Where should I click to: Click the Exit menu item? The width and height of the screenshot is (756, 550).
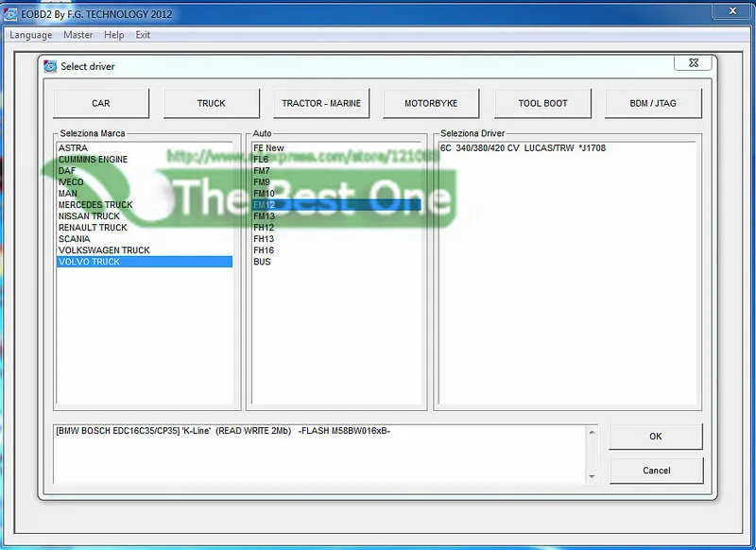click(143, 35)
